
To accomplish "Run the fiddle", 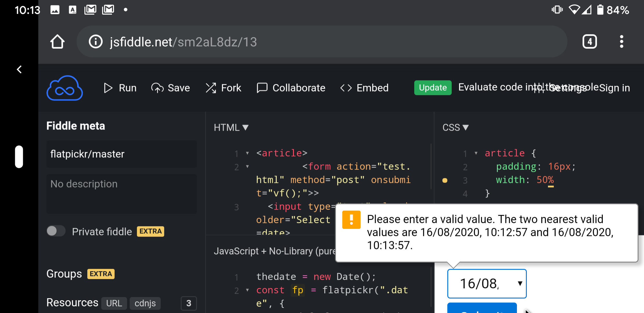I will click(120, 88).
